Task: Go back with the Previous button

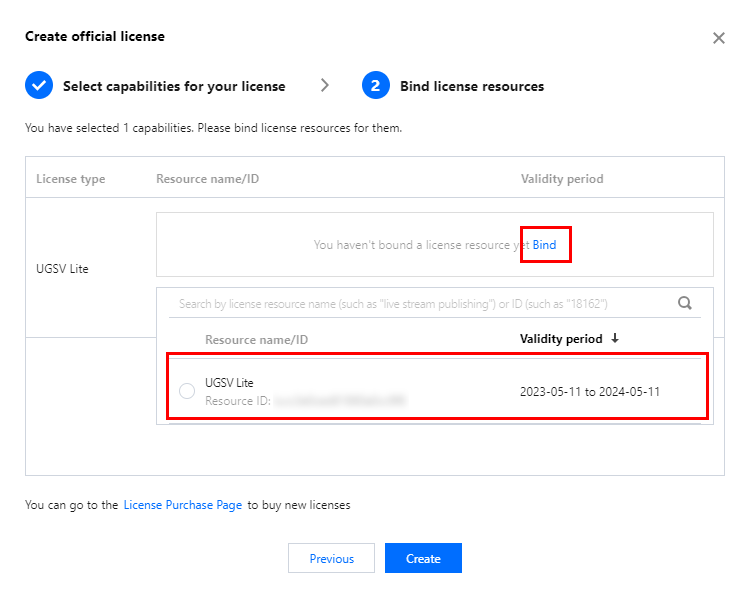Action: (x=331, y=559)
